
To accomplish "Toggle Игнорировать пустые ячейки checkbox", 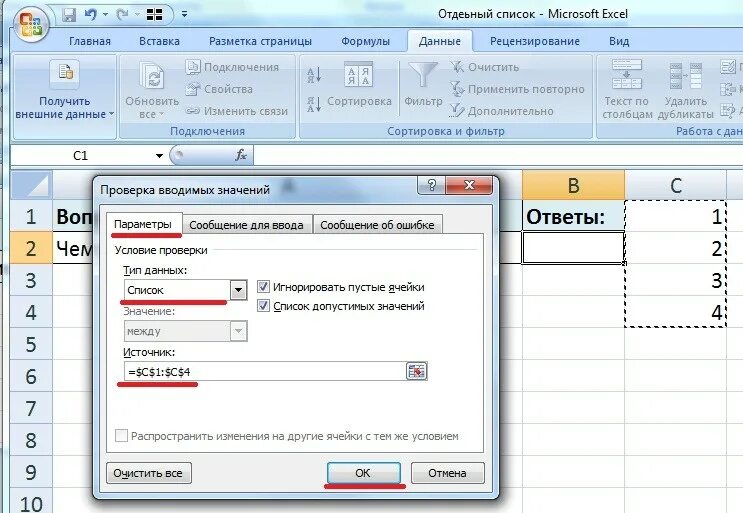I will pyautogui.click(x=263, y=287).
